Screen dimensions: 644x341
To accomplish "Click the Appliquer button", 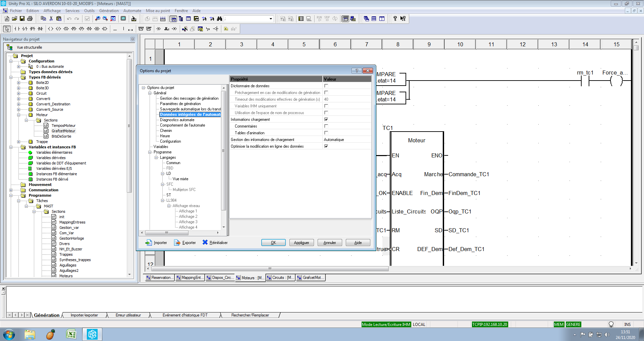I will tap(301, 243).
